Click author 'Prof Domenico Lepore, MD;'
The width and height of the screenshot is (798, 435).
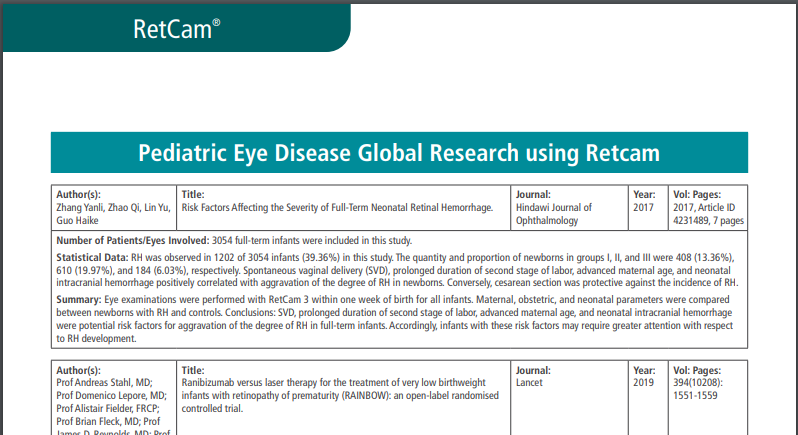coord(111,395)
